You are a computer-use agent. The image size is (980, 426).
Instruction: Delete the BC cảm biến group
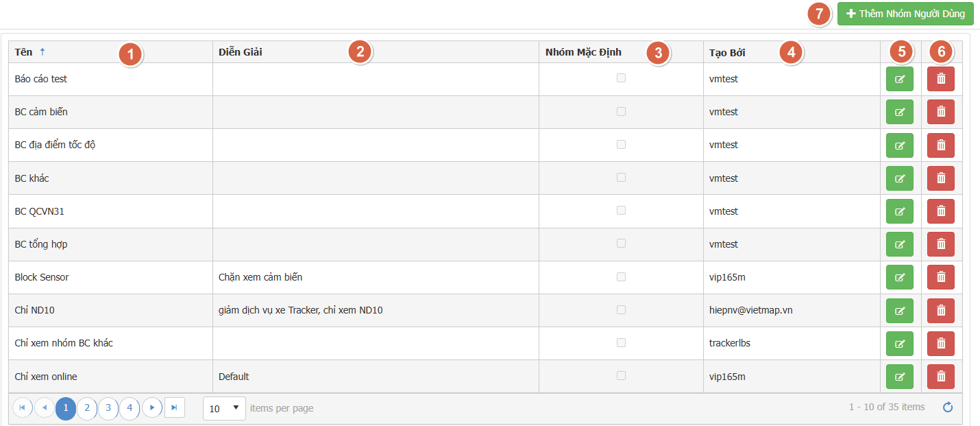(x=941, y=112)
